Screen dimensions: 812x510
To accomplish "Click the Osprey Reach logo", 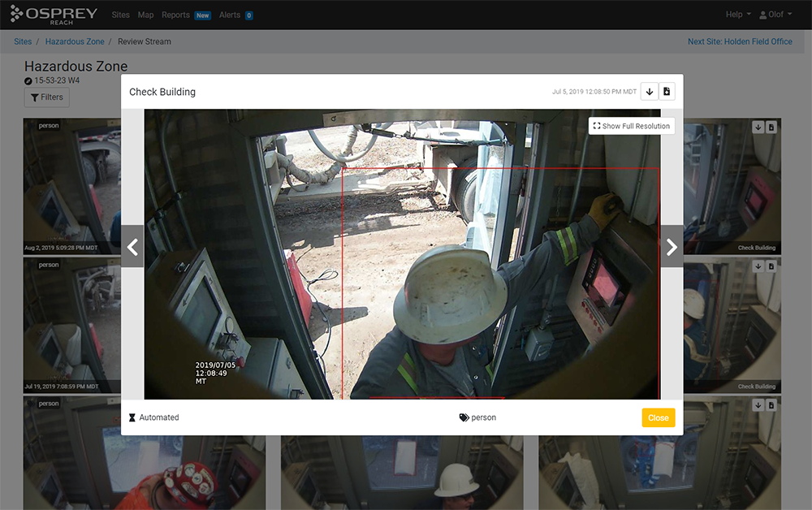I will [x=54, y=15].
